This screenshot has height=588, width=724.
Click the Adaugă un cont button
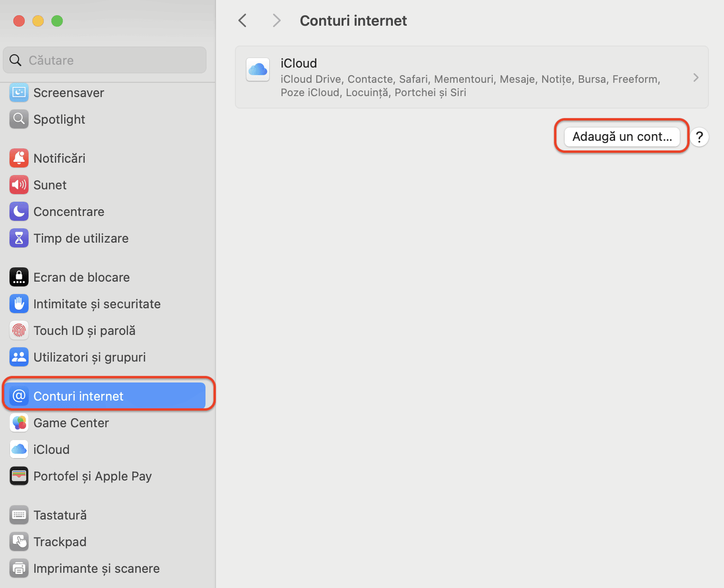point(622,137)
